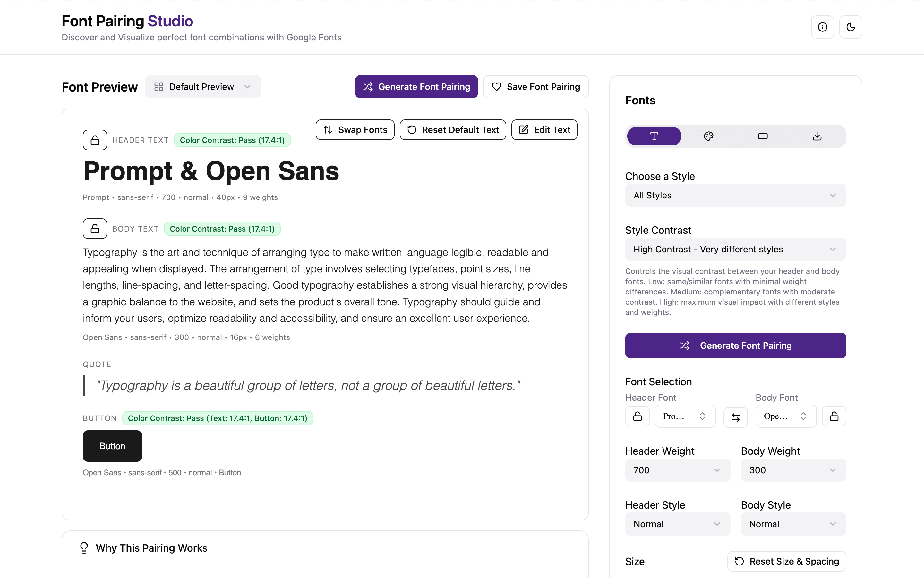This screenshot has width=924, height=578.
Task: Switch to the layout rectangle tab
Action: coord(763,136)
